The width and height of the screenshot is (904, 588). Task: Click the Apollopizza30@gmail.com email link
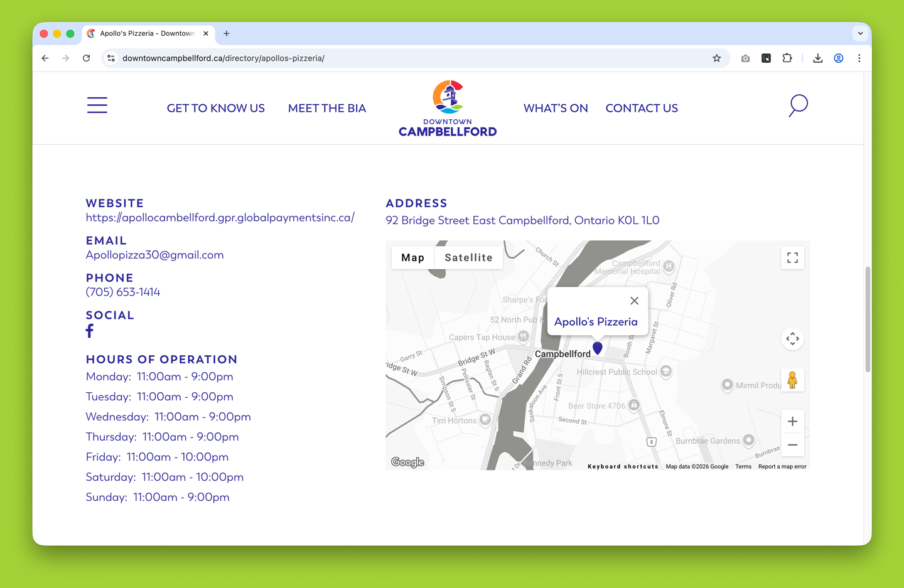[x=154, y=255]
